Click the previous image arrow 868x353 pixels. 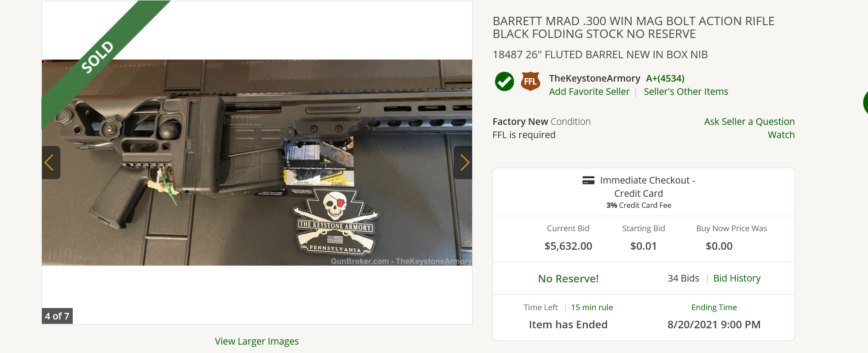point(51,162)
